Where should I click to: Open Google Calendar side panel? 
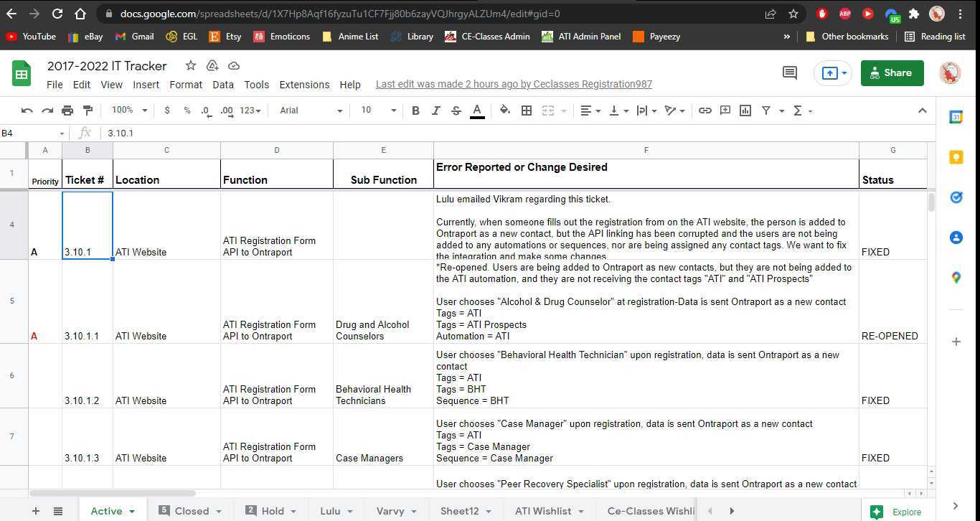coord(956,118)
